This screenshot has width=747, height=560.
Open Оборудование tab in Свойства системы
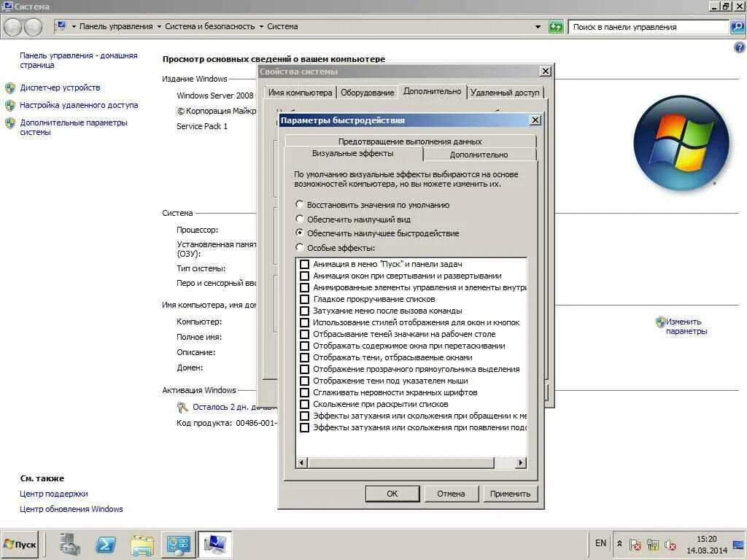click(368, 93)
